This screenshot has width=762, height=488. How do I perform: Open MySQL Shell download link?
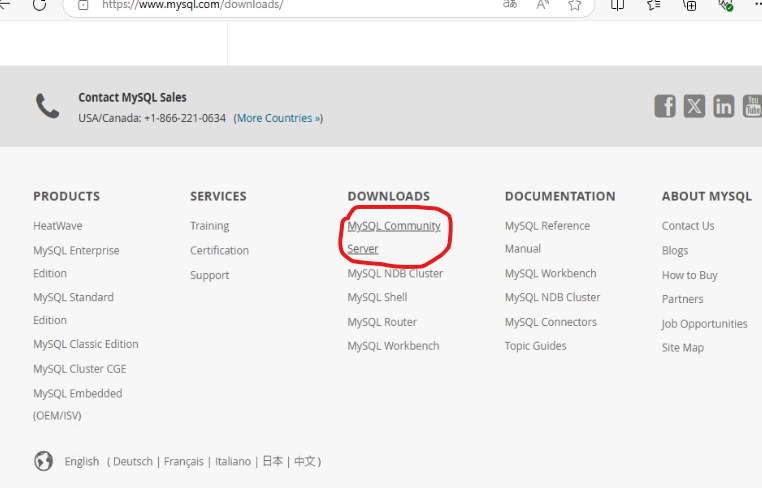pyautogui.click(x=377, y=297)
